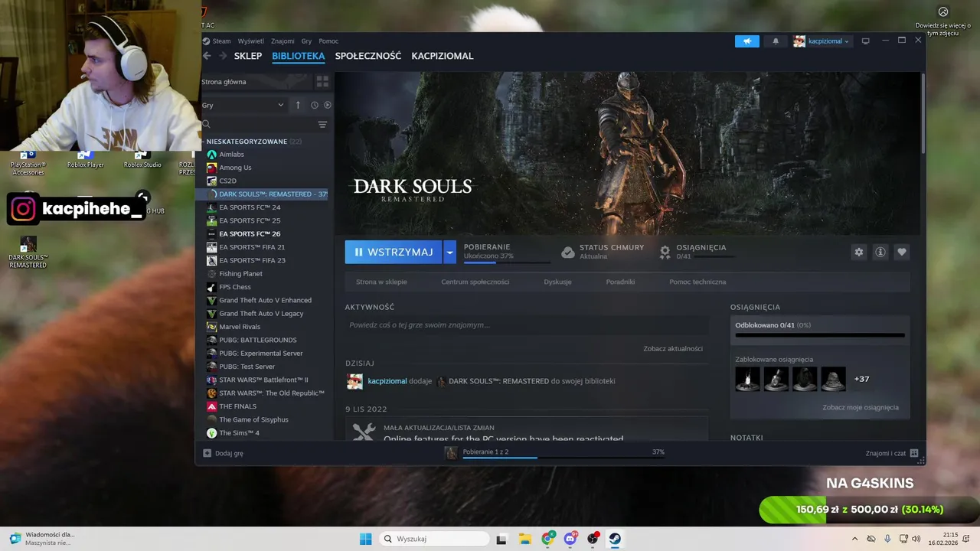
Task: Open the Pomoc menu
Action: tap(328, 41)
